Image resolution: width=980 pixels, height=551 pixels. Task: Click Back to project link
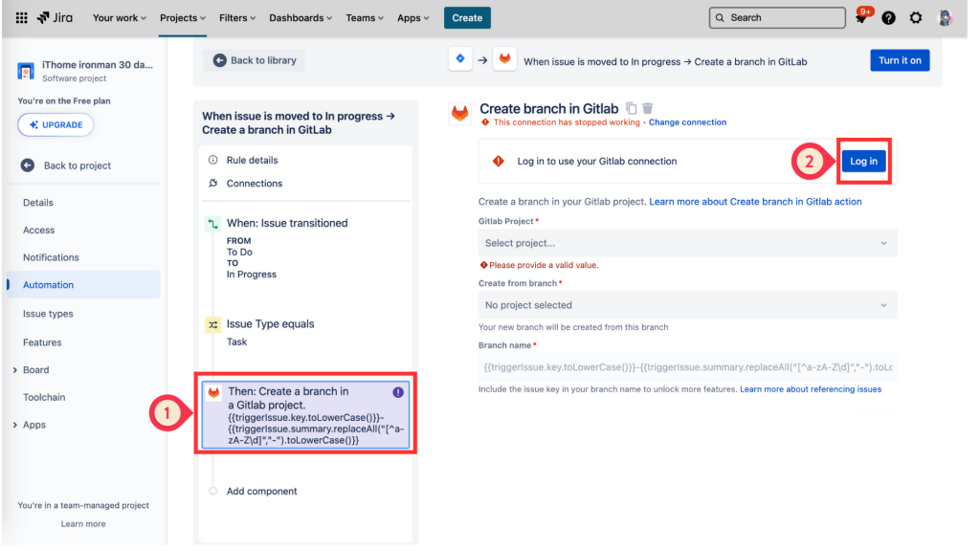tap(78, 165)
